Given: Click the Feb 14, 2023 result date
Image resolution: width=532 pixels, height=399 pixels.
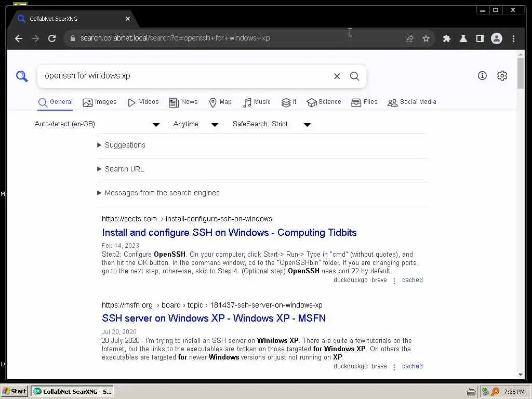Looking at the screenshot, I should [121, 246].
